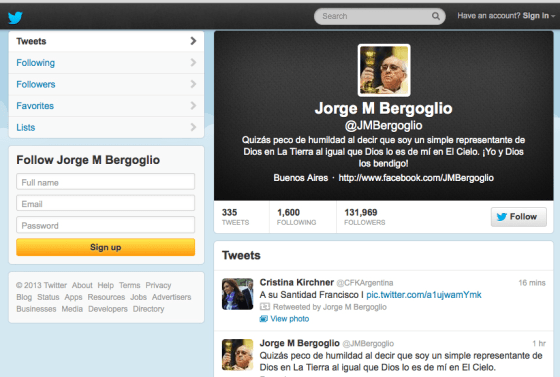The height and width of the screenshot is (377, 560).
Task: Open the Help footer link
Action: tap(106, 285)
